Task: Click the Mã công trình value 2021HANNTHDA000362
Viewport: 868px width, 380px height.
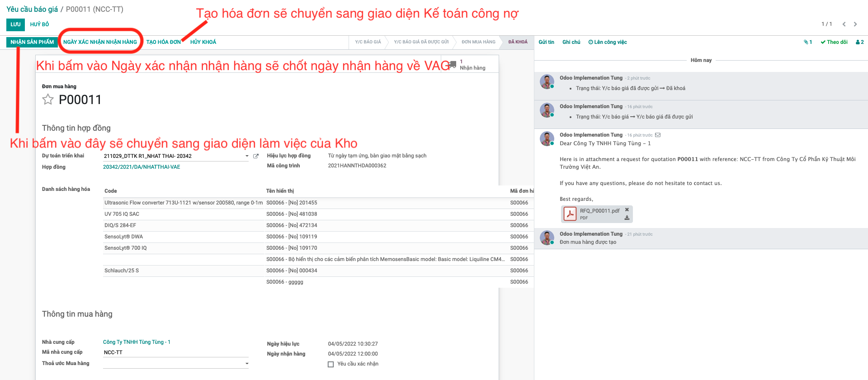Action: (x=357, y=166)
